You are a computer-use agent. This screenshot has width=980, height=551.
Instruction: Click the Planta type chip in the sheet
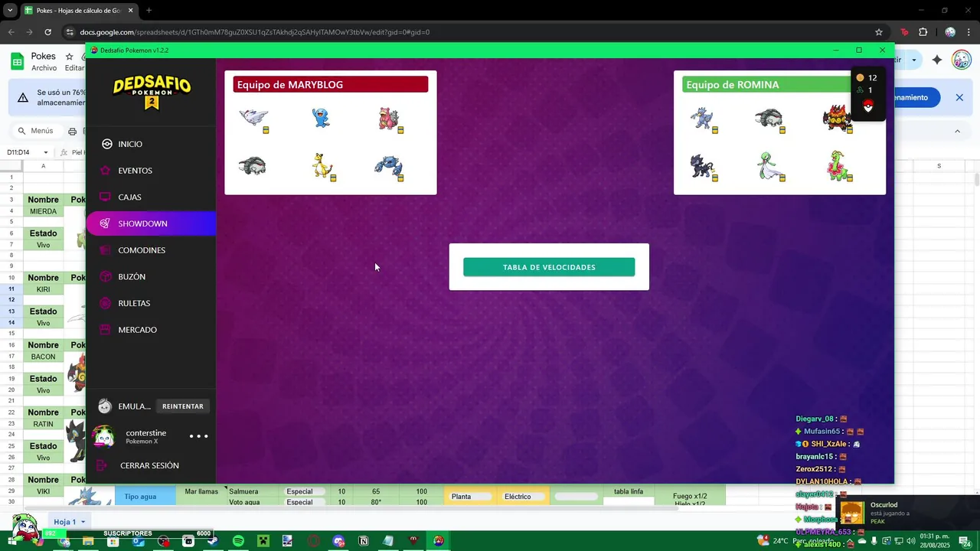tap(469, 497)
